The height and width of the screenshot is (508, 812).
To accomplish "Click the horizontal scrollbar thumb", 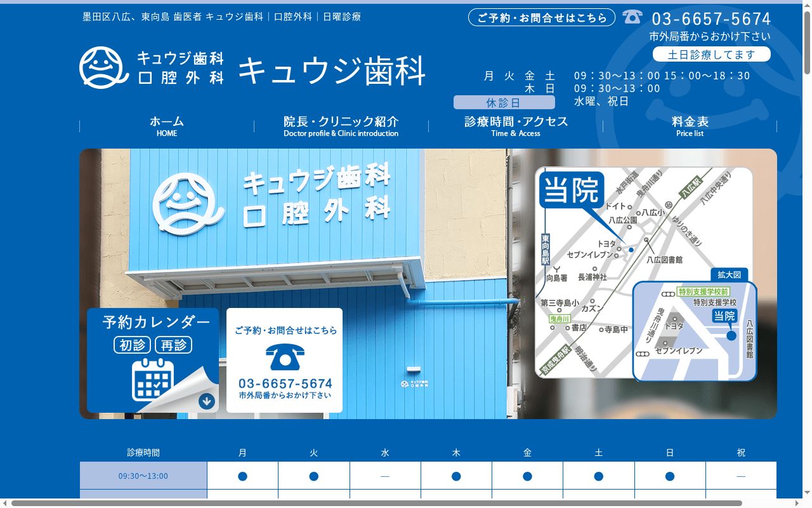I will (x=378, y=503).
